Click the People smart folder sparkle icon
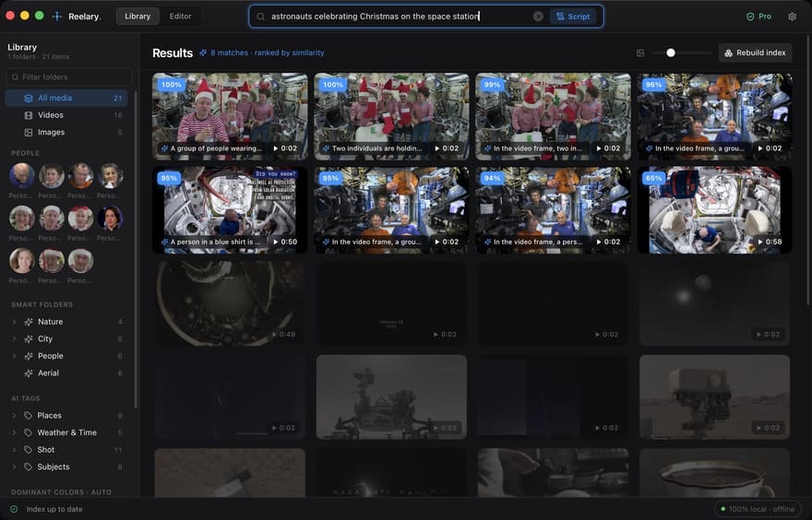The height and width of the screenshot is (520, 812). point(29,356)
